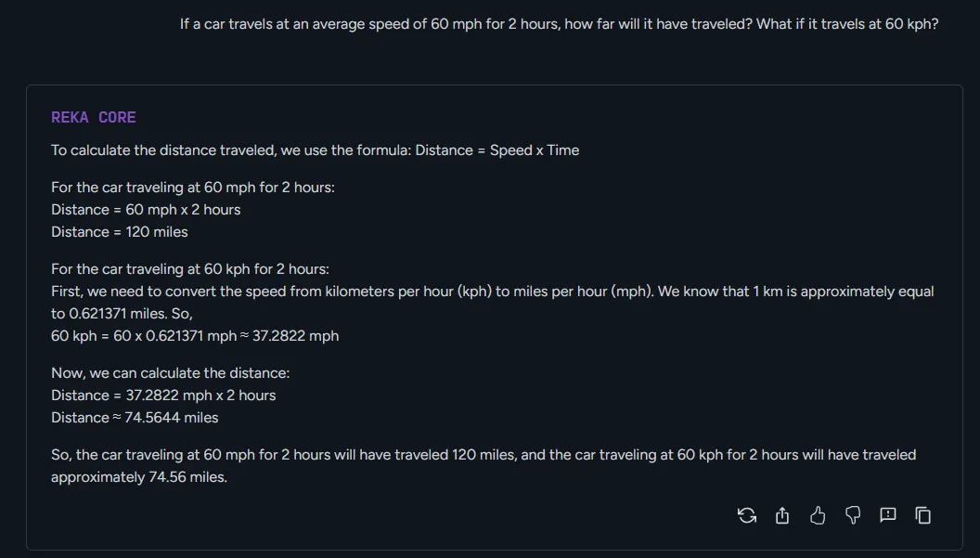Click the heading line for the 60 mph case
980x558 pixels.
coord(193,188)
